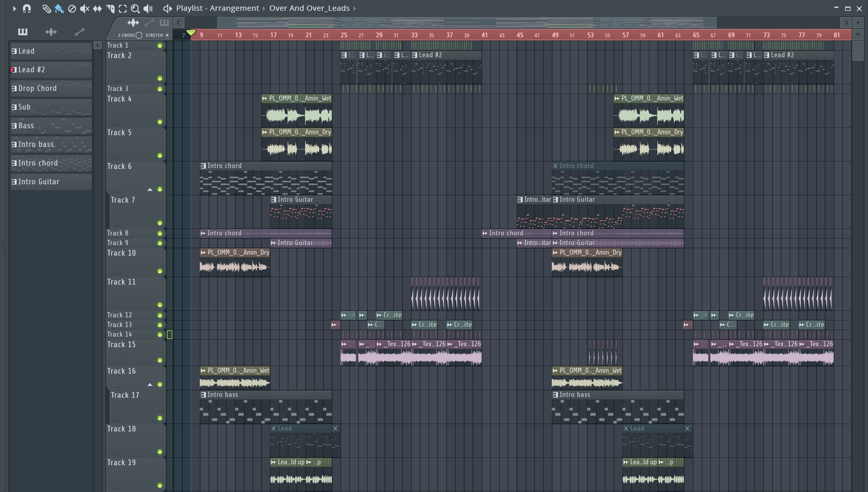The image size is (868, 492).
Task: Open picker panel options button
Action: [x=97, y=45]
